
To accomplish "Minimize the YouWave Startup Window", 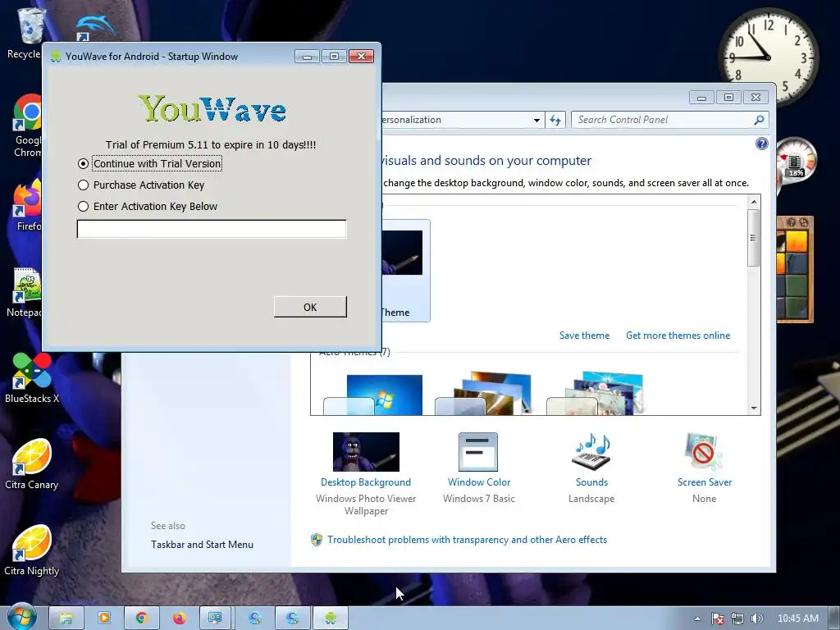I will point(307,57).
